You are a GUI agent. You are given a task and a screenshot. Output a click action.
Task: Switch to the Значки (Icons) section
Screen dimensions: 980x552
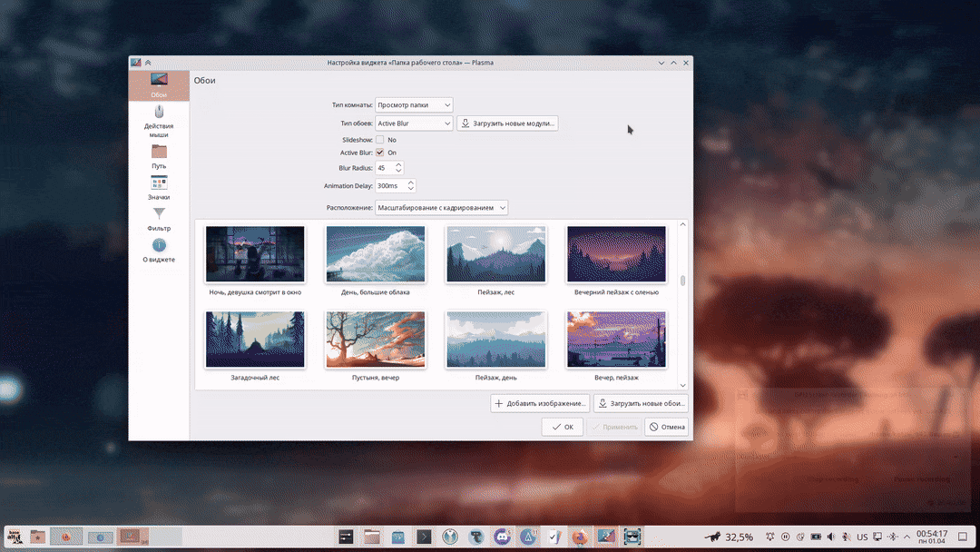[x=159, y=188]
